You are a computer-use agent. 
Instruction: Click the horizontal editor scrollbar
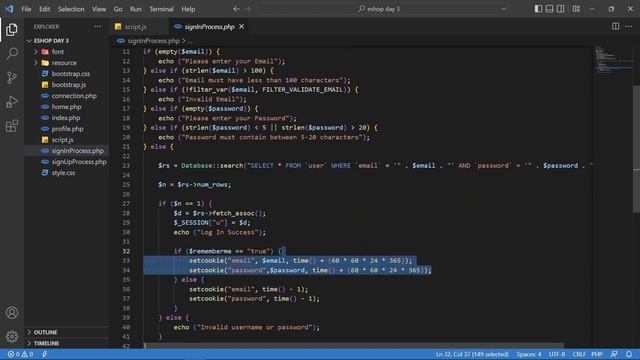tap(353, 345)
